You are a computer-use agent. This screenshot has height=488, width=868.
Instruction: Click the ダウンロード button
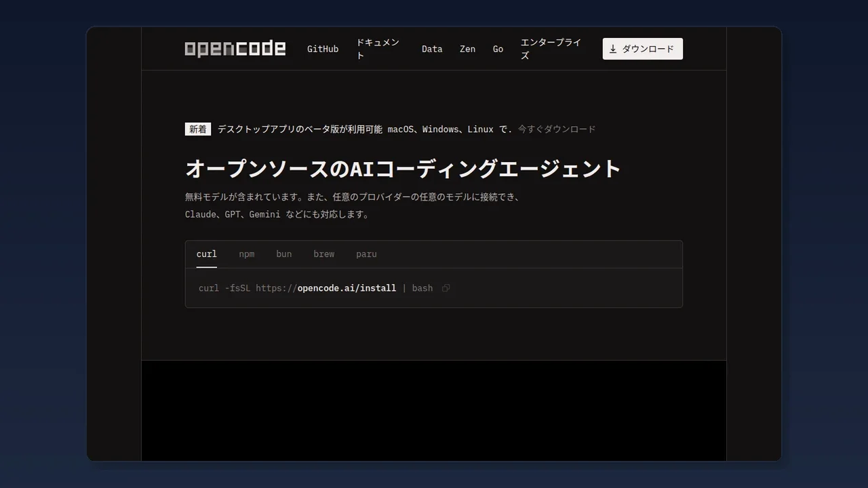[643, 49]
